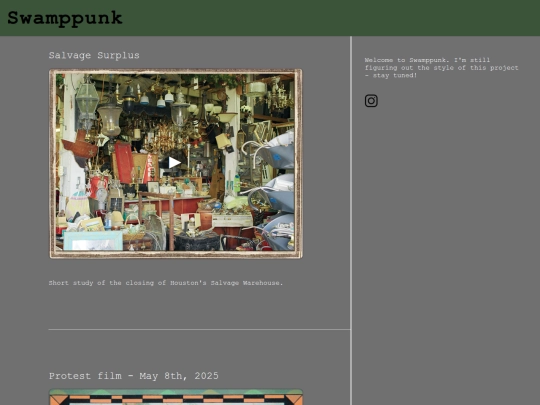Click the Protest film thumbnail

pyautogui.click(x=176, y=397)
